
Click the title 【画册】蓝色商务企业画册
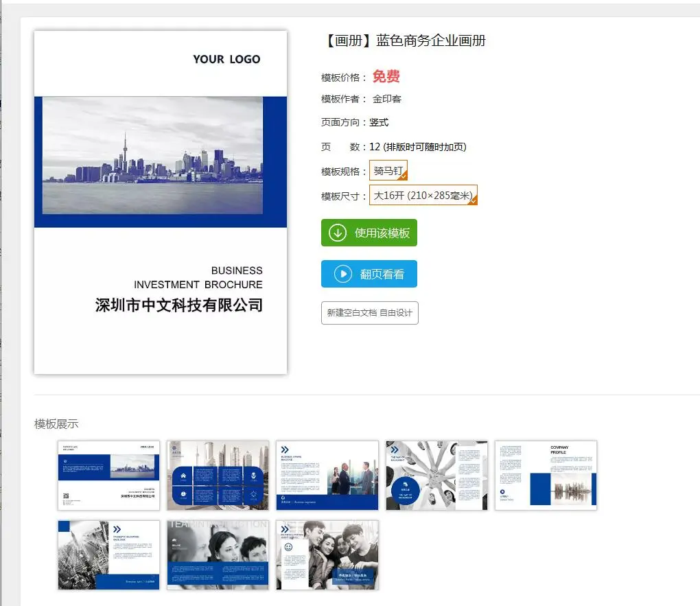(404, 40)
